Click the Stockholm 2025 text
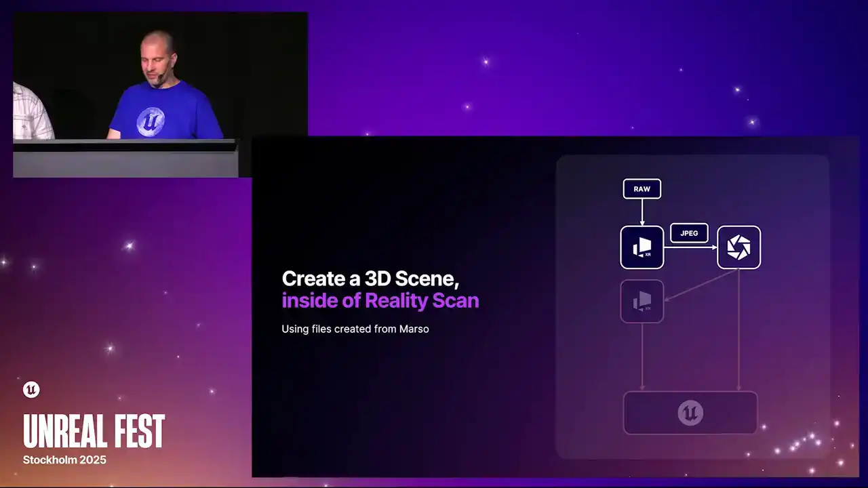Image resolution: width=868 pixels, height=488 pixels. 64,460
